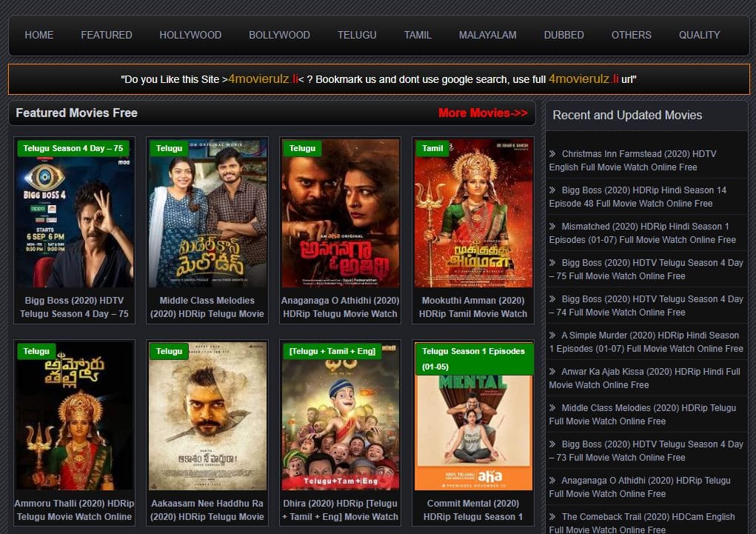This screenshot has height=534, width=756.
Task: Open the Middle Class Melodies poster
Action: [207, 213]
